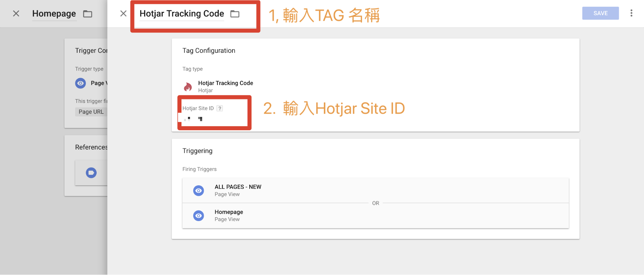This screenshot has width=644, height=275.
Task: Open the Homepage firing trigger row
Action: pyautogui.click(x=375, y=216)
